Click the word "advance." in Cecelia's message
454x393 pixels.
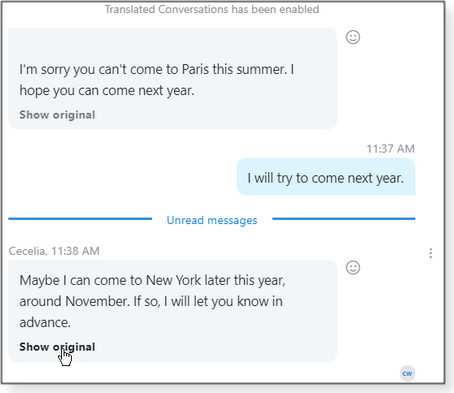(x=45, y=322)
